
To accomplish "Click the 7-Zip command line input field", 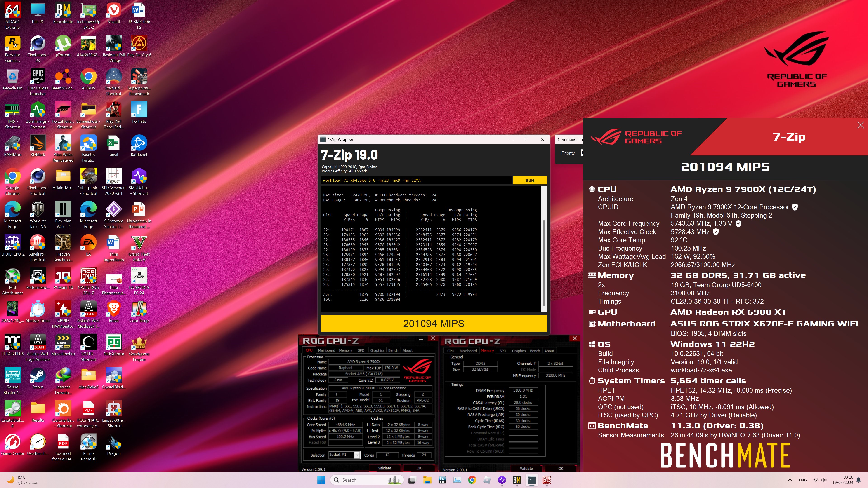I will (416, 181).
